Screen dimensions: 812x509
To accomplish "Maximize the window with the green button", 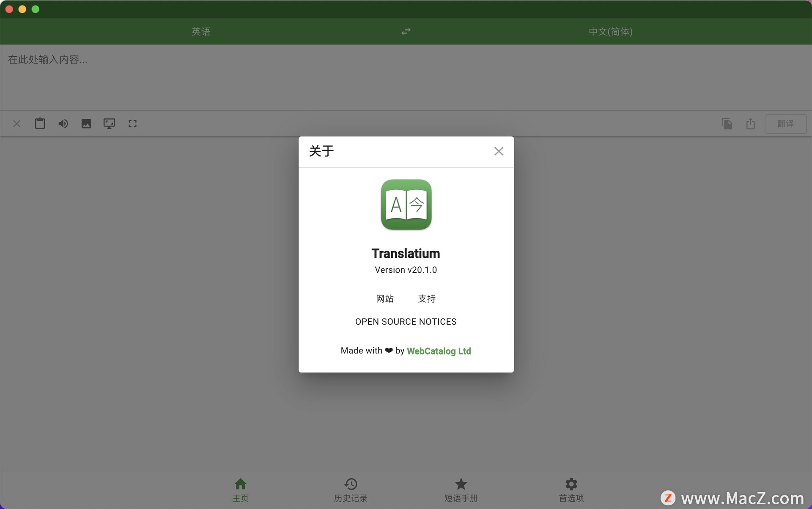I will pyautogui.click(x=36, y=9).
